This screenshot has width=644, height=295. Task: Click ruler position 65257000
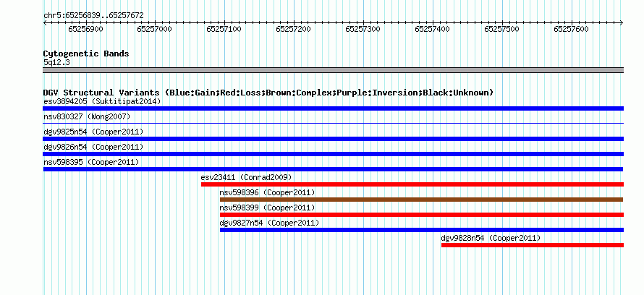pyautogui.click(x=156, y=29)
